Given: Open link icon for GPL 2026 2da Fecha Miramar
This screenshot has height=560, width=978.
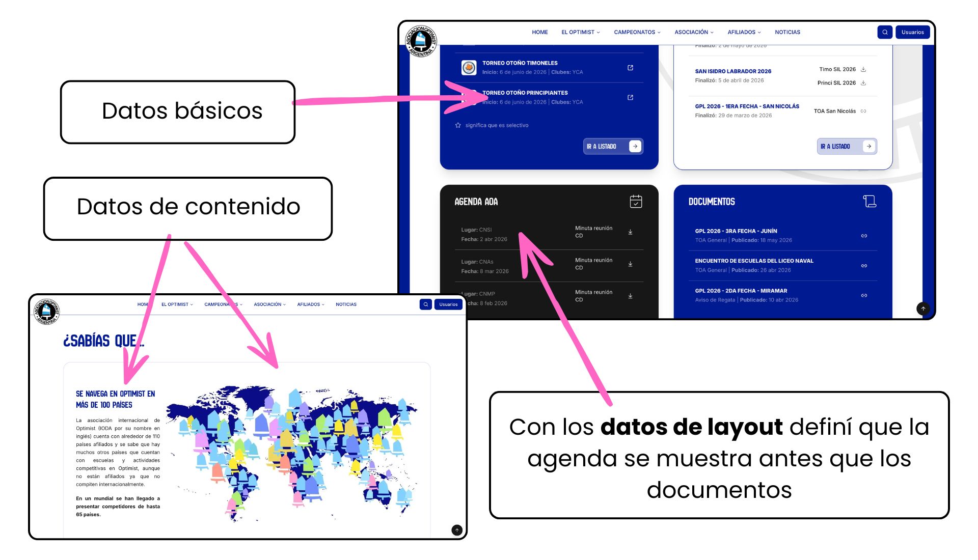Looking at the screenshot, I should pyautogui.click(x=864, y=295).
